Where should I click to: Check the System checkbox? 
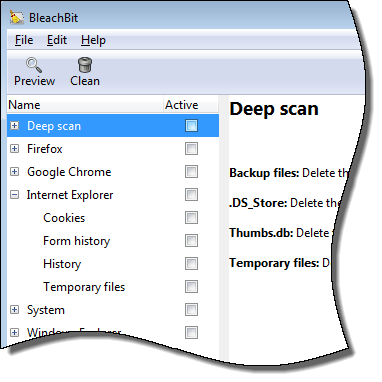(191, 310)
